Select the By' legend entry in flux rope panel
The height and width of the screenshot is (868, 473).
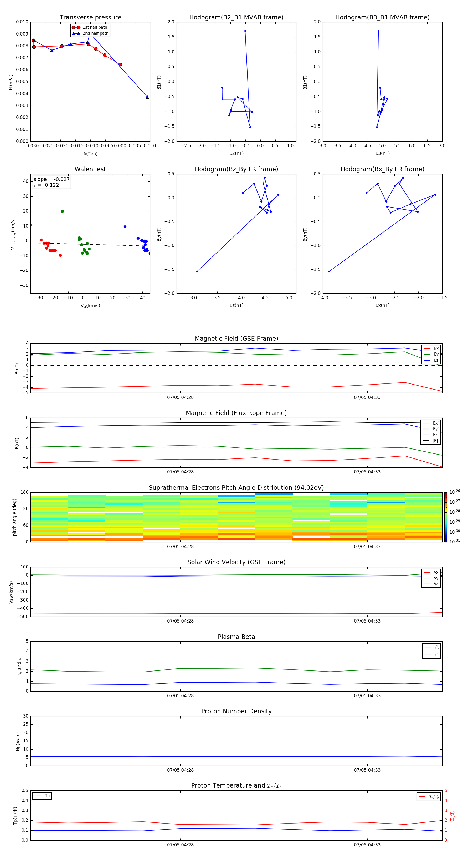[431, 429]
